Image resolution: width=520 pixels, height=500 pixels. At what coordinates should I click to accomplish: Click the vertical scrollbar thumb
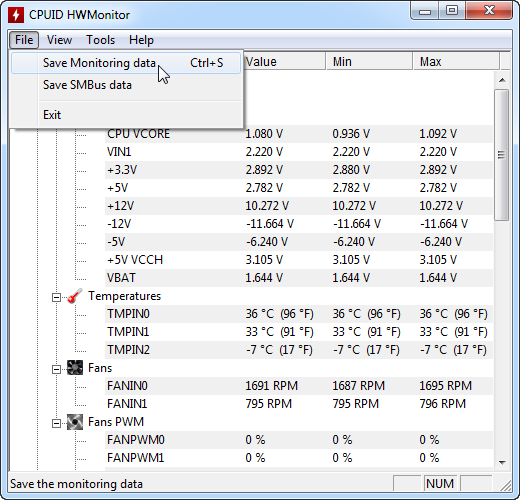[x=502, y=155]
